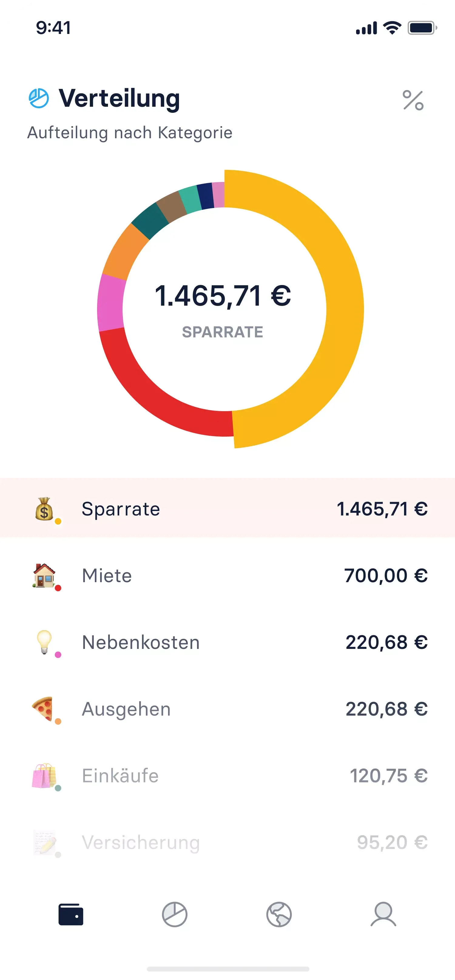Tap the house icon for Miete

click(x=45, y=575)
